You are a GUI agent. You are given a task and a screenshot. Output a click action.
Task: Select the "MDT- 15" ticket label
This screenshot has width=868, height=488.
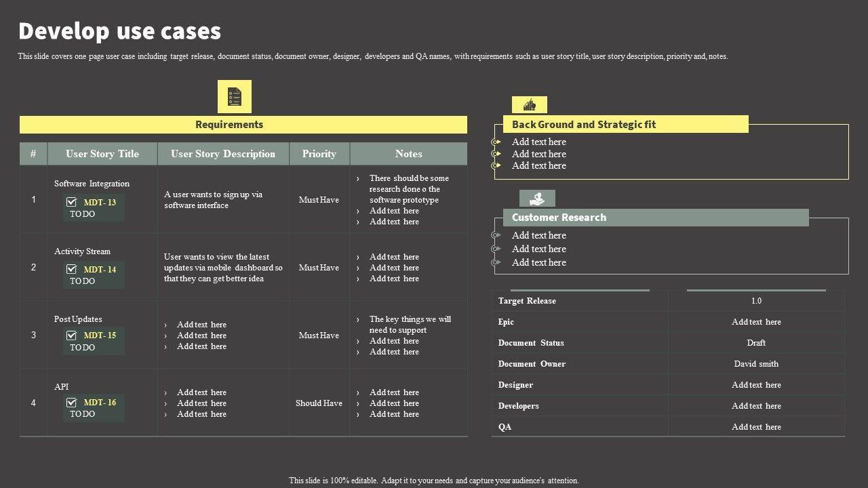(x=100, y=335)
